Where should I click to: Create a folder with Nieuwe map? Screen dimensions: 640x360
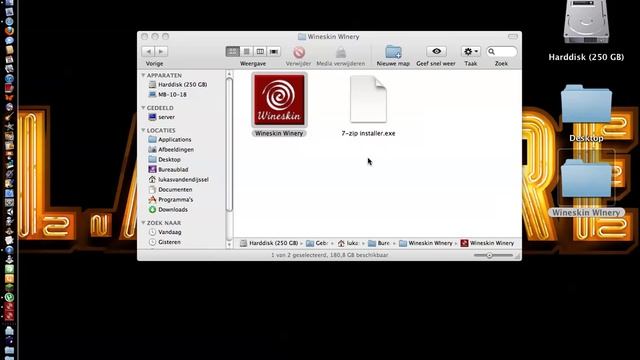[393, 52]
